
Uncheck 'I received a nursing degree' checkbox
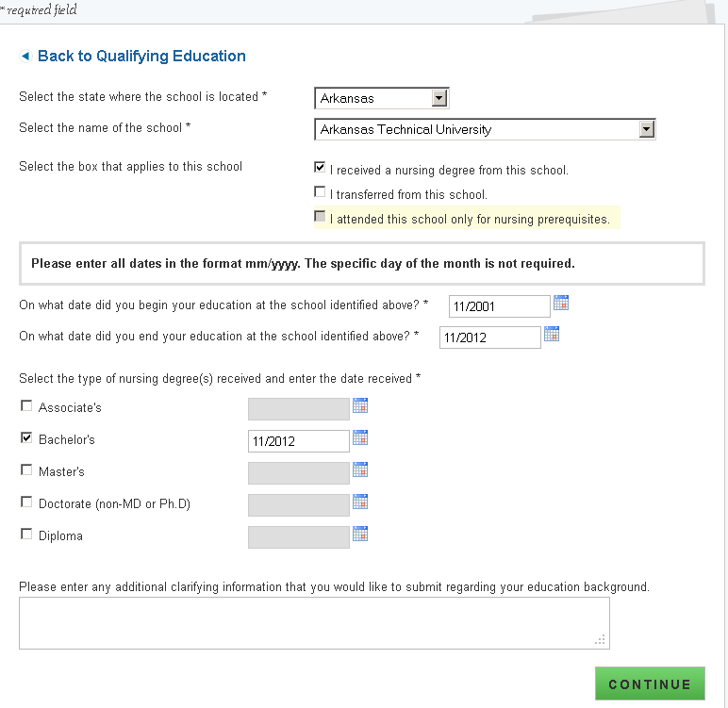321,168
